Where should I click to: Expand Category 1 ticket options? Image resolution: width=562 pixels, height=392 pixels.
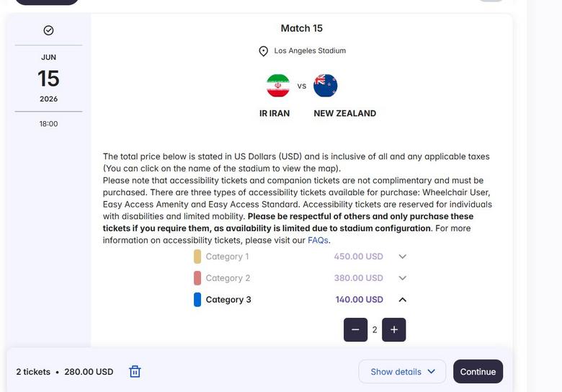coord(403,257)
